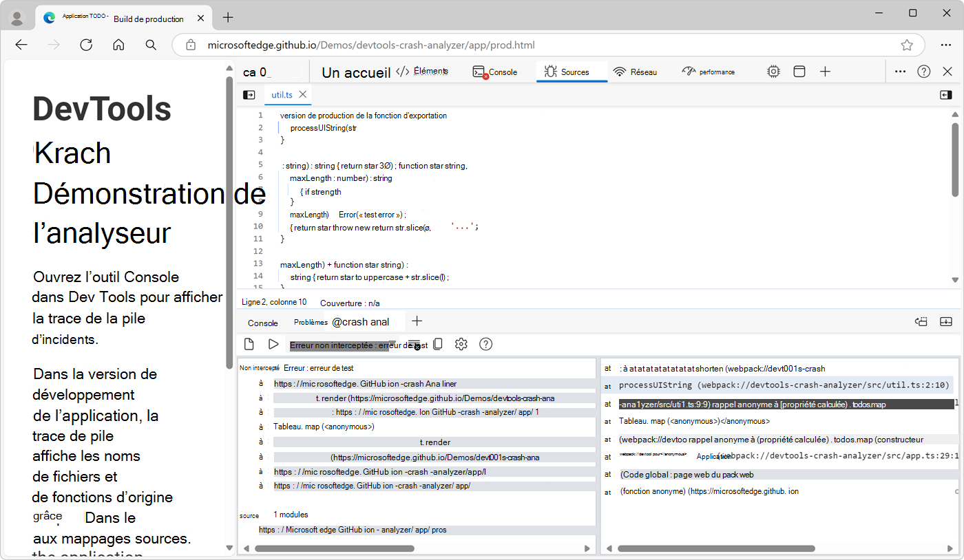Click the dock layout icon in the DevTools toolbar
The image size is (964, 560).
(799, 71)
